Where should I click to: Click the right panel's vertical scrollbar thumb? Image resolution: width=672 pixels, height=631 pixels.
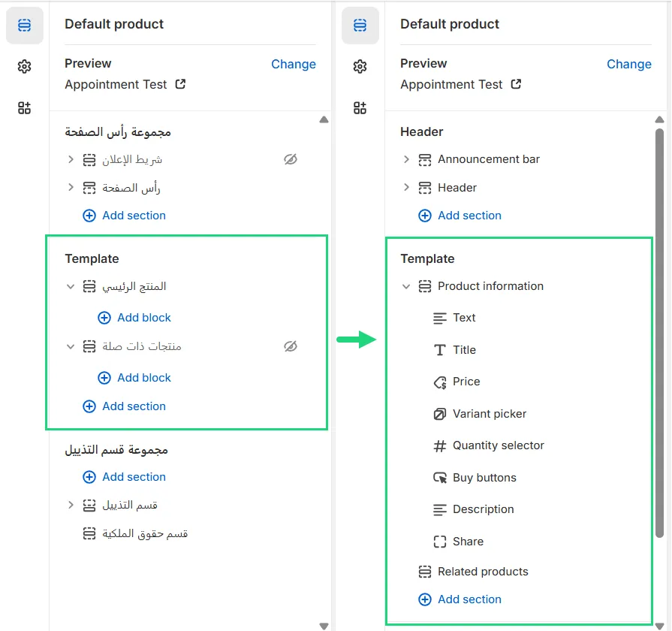(659, 331)
